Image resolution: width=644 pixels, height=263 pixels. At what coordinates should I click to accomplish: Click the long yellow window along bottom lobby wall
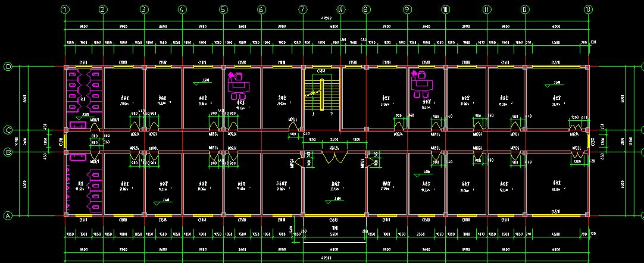click(334, 215)
